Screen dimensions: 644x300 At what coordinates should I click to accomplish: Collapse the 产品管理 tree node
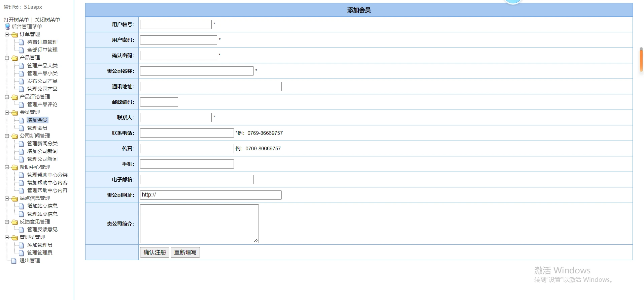(7, 58)
